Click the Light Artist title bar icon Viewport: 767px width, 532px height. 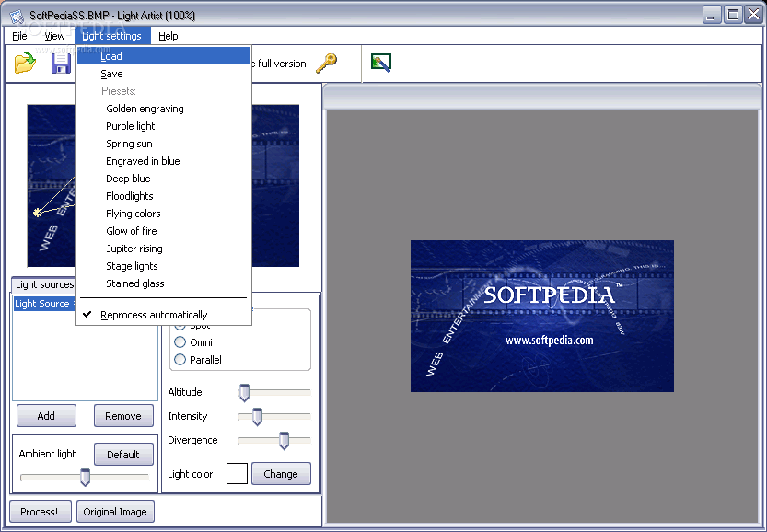click(17, 16)
